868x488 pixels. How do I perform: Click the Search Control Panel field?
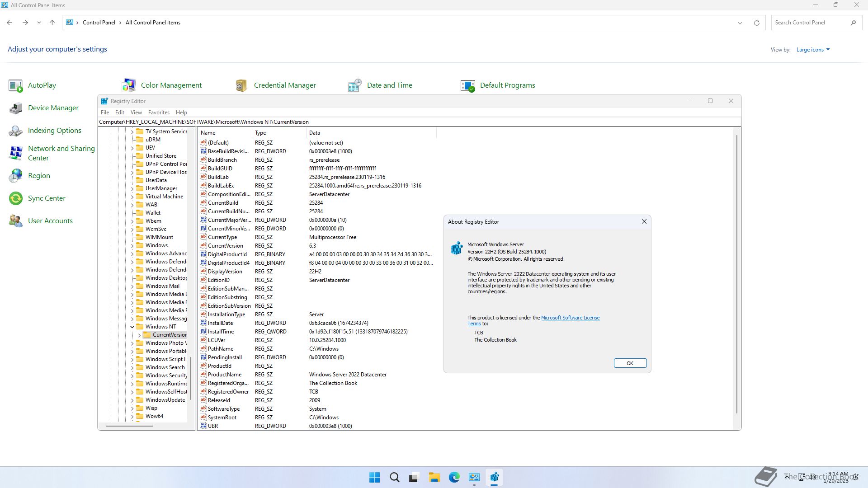click(809, 23)
